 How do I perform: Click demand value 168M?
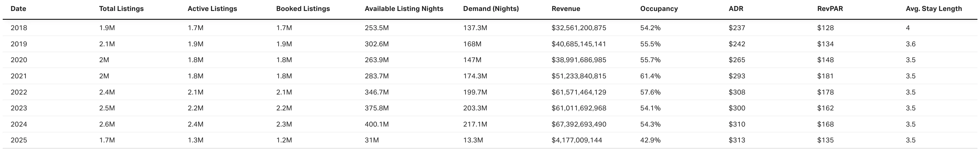click(x=472, y=44)
